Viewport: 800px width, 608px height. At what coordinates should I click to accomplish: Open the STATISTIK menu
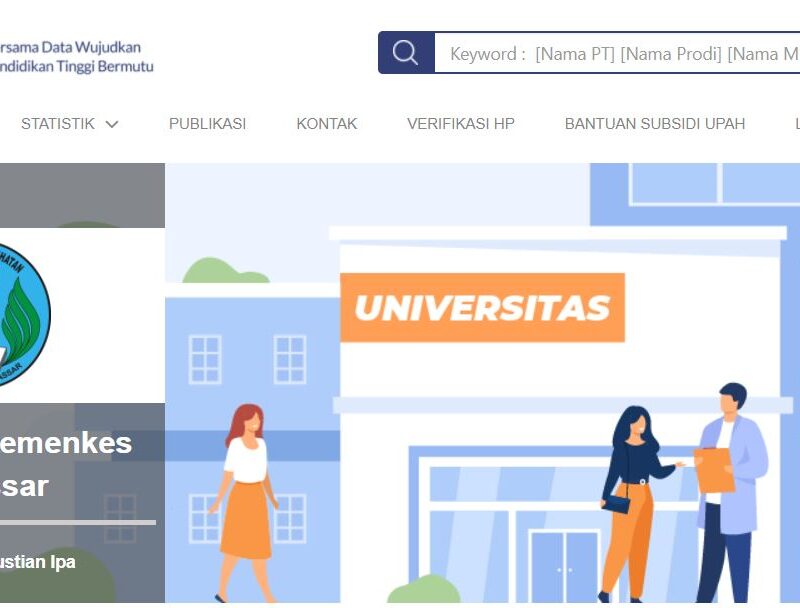click(x=70, y=124)
